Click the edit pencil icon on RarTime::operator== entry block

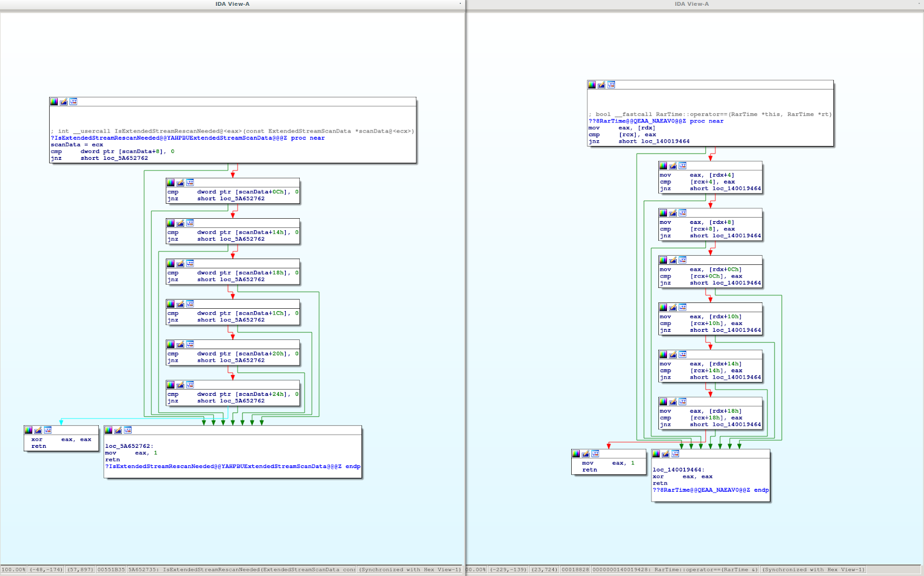601,85
